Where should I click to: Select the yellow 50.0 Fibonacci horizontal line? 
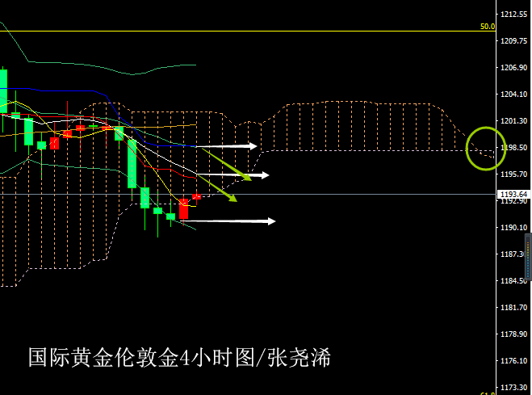tap(248, 32)
